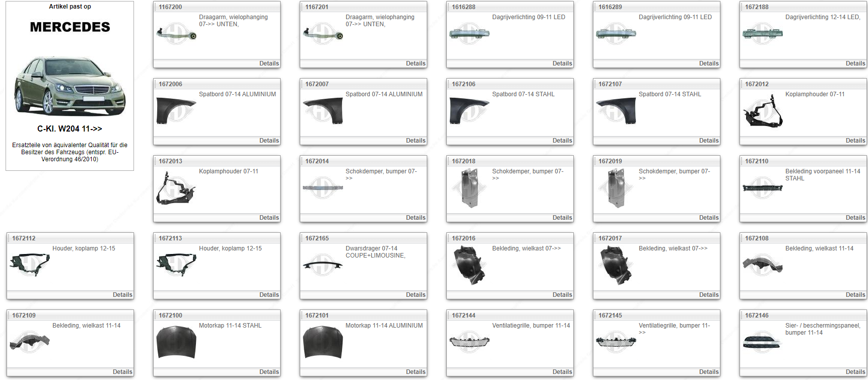This screenshot has width=868, height=380.
Task: Click the daytime running light image 1616288
Action: pyautogui.click(x=469, y=34)
